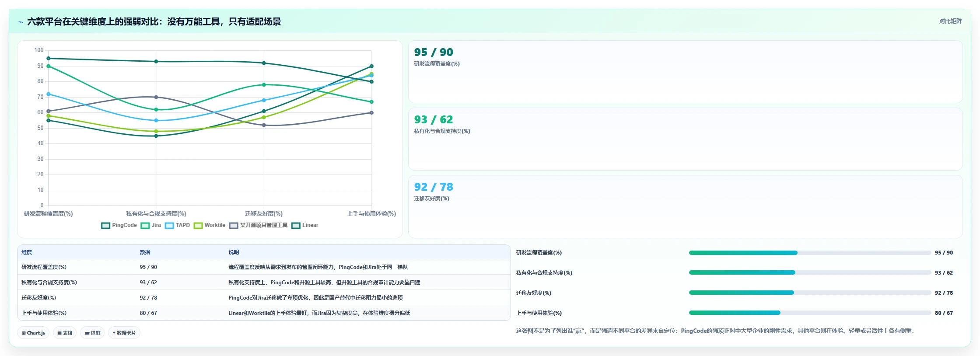Screen dimensions: 980x356
Task: Click the 95 / 90 value in the table
Action: pyautogui.click(x=148, y=267)
